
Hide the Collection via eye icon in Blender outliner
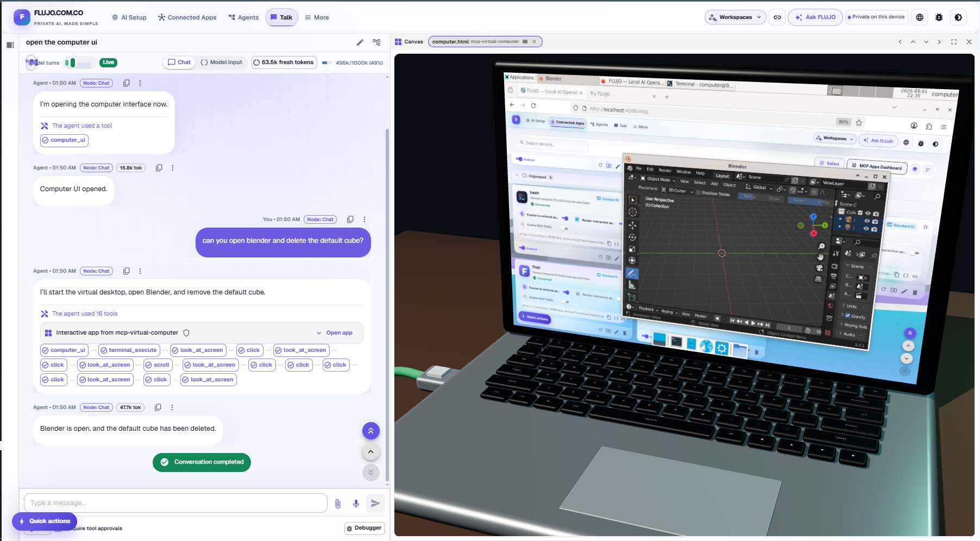click(x=868, y=213)
